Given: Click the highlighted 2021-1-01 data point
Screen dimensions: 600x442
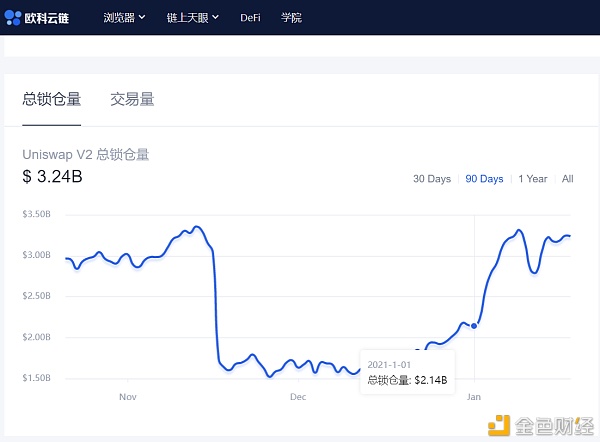Looking at the screenshot, I should tap(474, 326).
